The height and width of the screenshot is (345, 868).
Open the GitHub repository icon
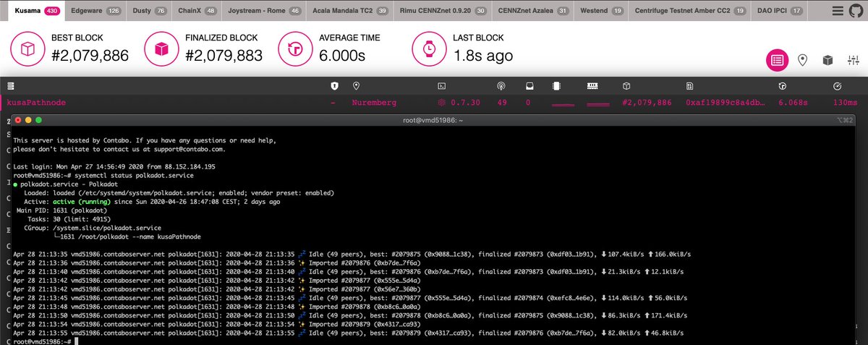856,11
